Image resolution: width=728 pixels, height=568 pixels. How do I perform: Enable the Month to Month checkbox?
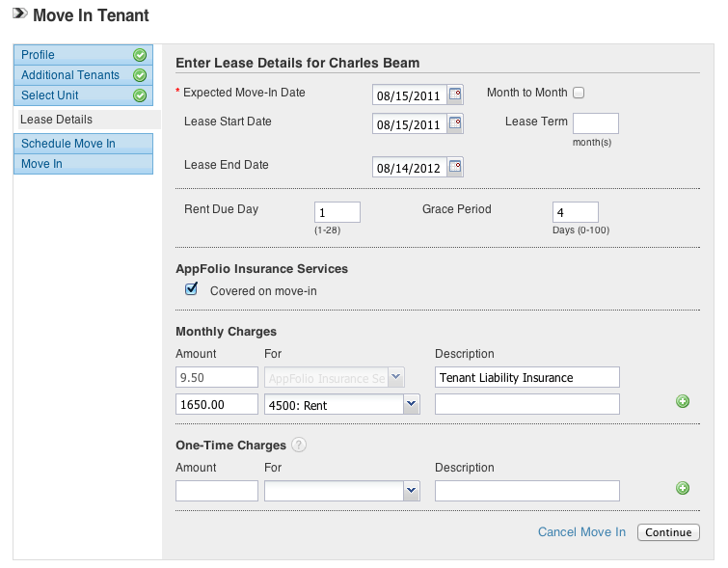coord(579,94)
